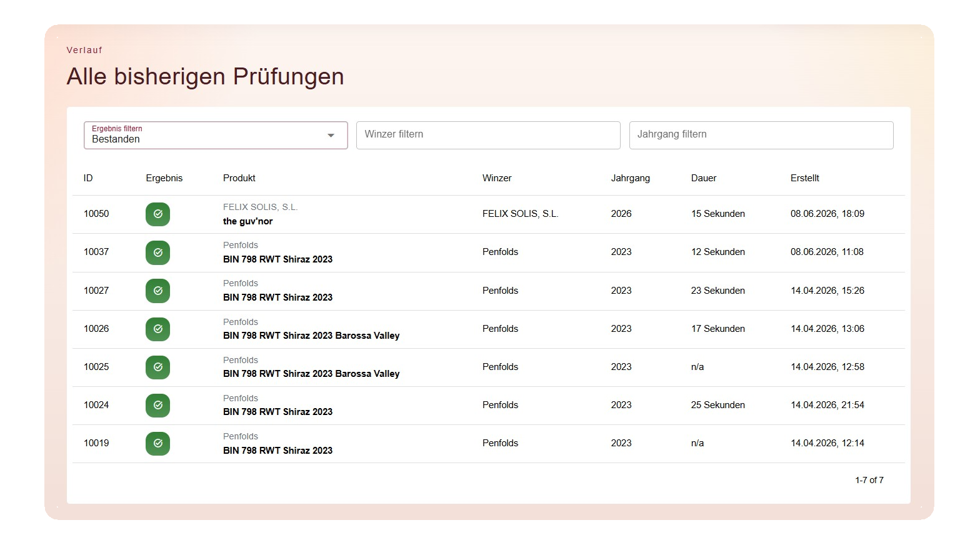Viewport: 980px width, 545px height.
Task: Select ID cell 10025
Action: click(x=96, y=367)
